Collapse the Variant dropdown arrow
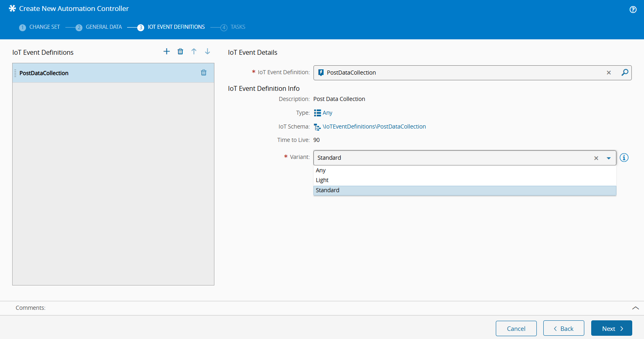Image resolution: width=644 pixels, height=339 pixels. tap(609, 158)
